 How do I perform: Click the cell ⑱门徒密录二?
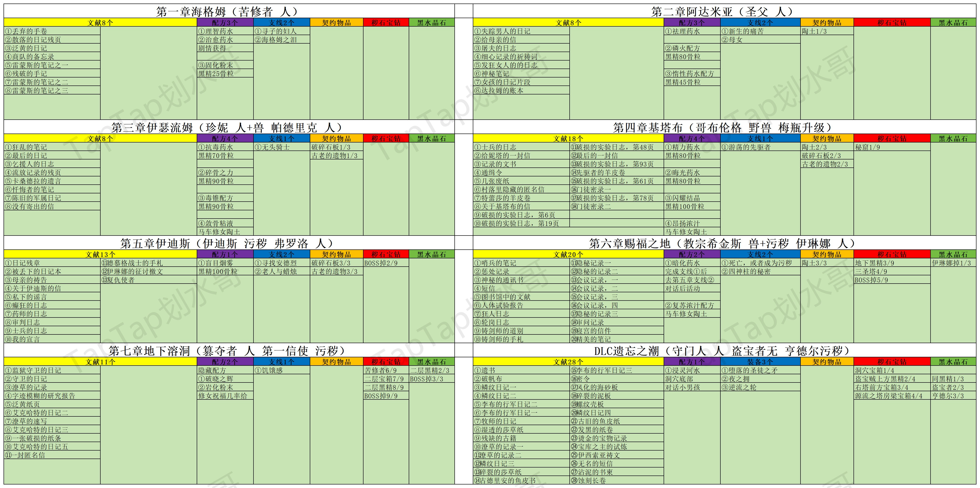point(617,207)
